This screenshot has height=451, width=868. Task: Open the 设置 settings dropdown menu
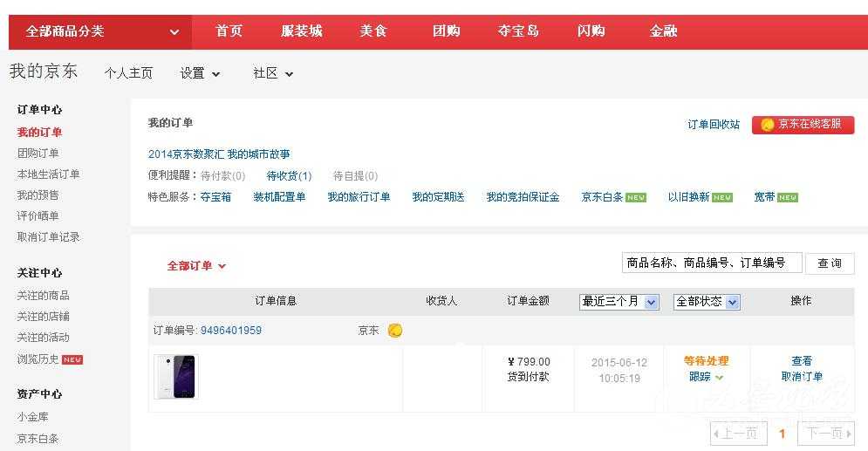point(200,73)
